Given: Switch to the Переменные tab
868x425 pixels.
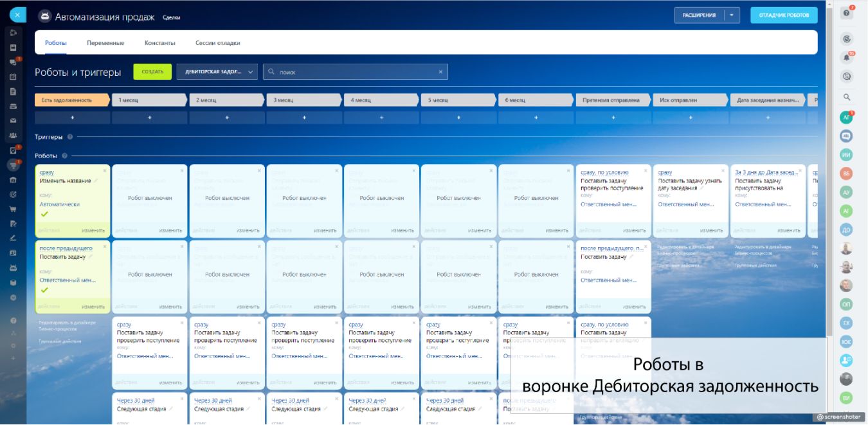Looking at the screenshot, I should pos(105,43).
